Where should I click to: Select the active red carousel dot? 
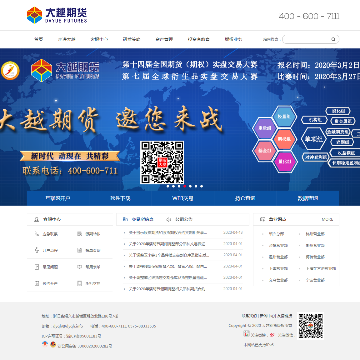pos(184,186)
